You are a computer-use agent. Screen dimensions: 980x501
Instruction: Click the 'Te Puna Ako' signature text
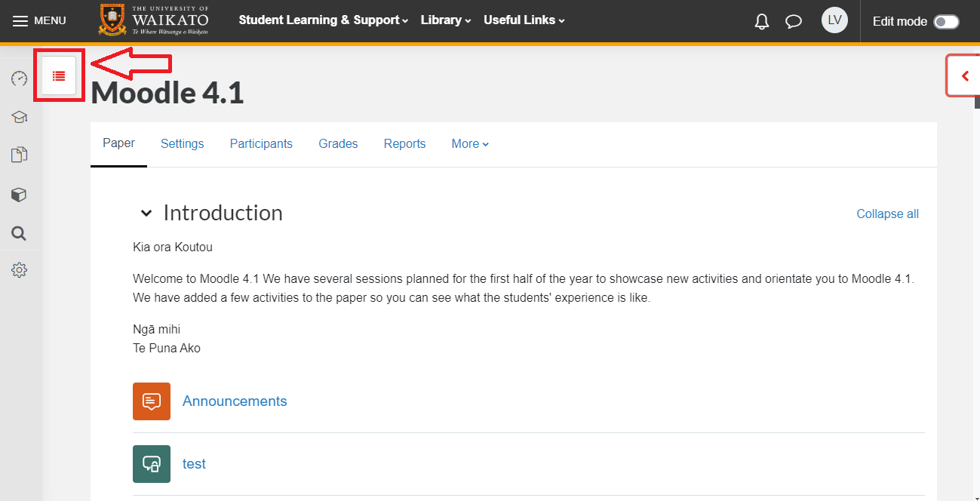pyautogui.click(x=167, y=349)
